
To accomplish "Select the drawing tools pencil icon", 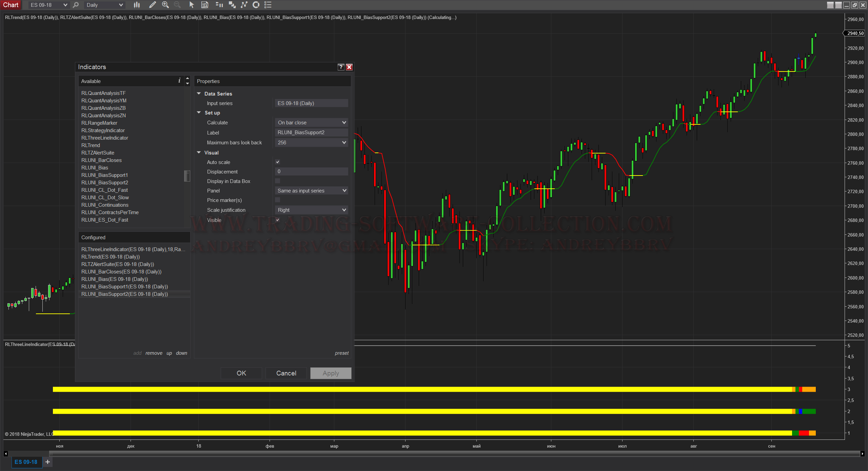I will click(x=152, y=5).
